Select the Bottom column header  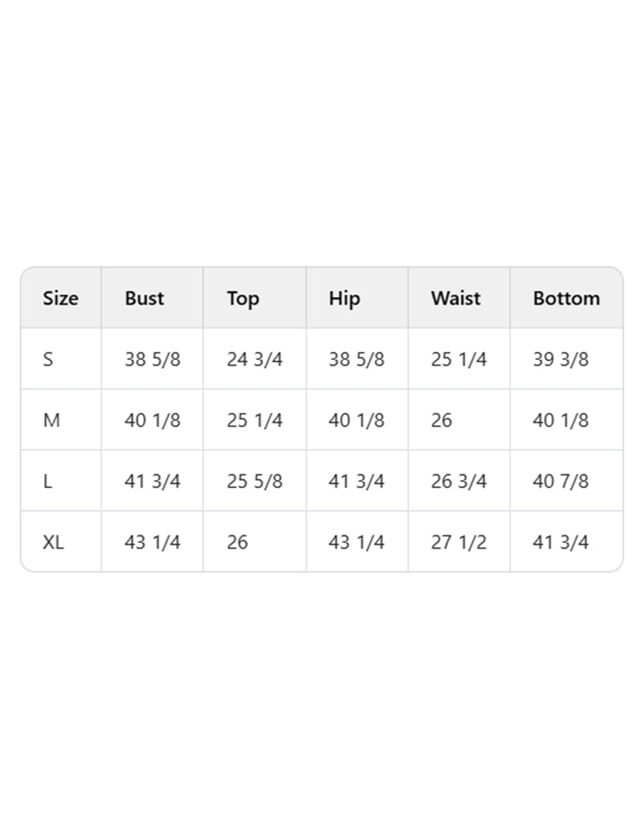566,298
